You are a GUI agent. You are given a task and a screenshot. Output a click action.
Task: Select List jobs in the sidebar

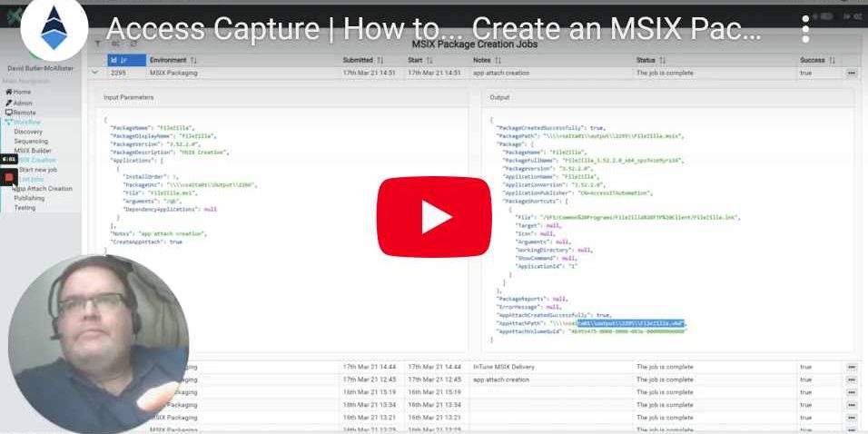pyautogui.click(x=31, y=180)
